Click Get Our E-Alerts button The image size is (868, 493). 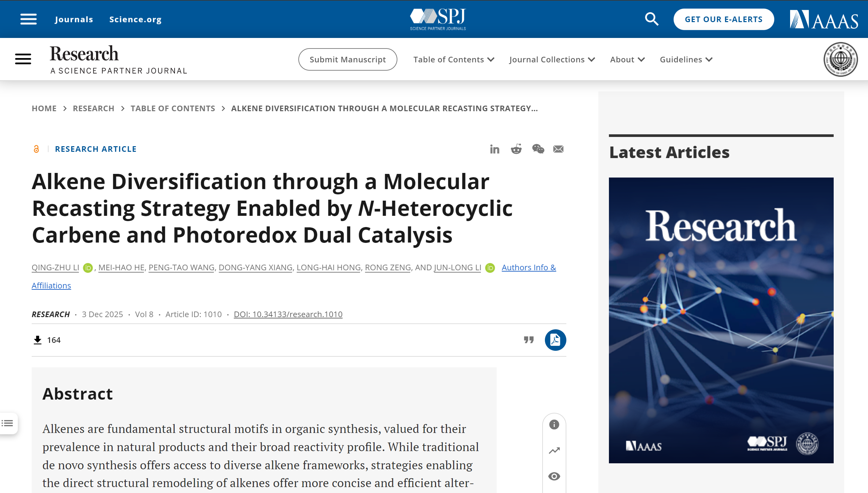pyautogui.click(x=723, y=19)
